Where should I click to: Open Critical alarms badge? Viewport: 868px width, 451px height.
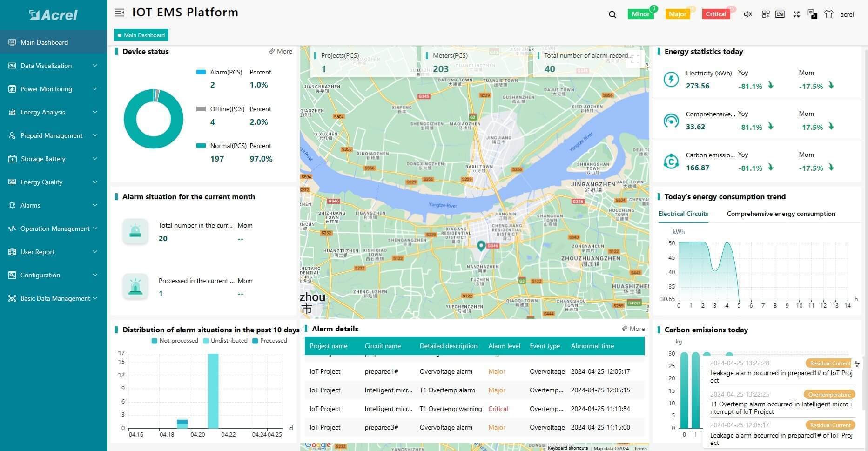pos(716,14)
